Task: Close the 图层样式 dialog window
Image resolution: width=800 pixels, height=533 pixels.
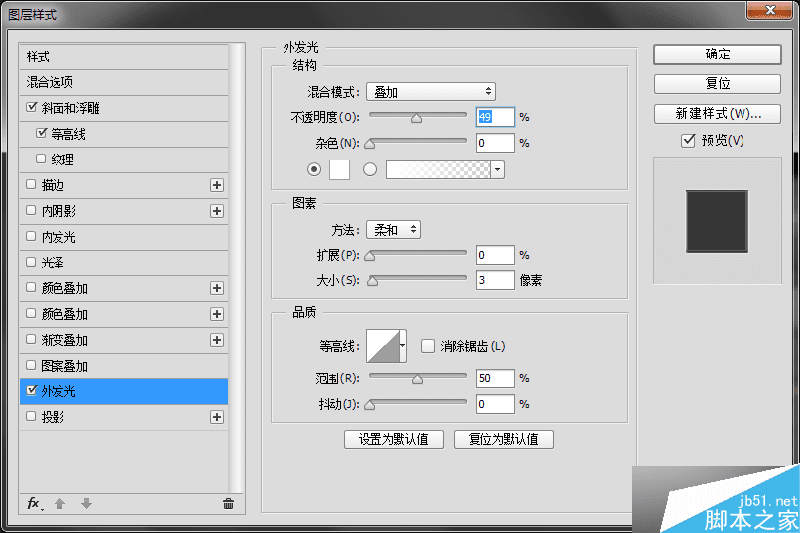Action: click(x=770, y=10)
